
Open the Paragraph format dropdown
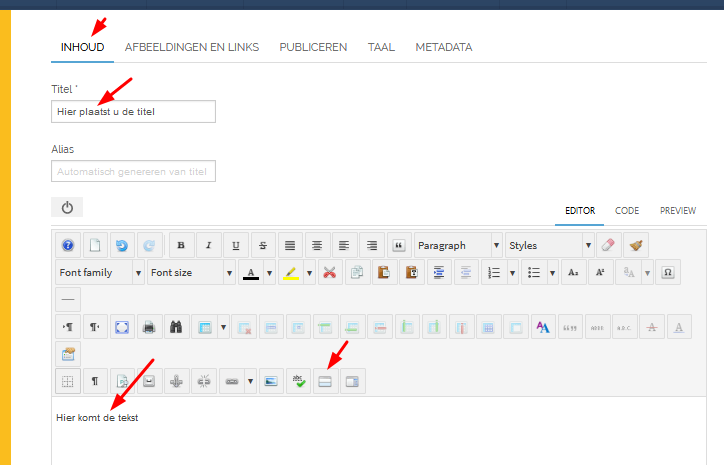[458, 245]
